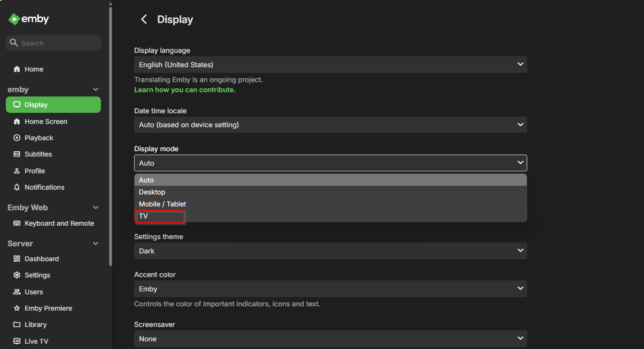Pick the Mobile / Tablet option

162,204
